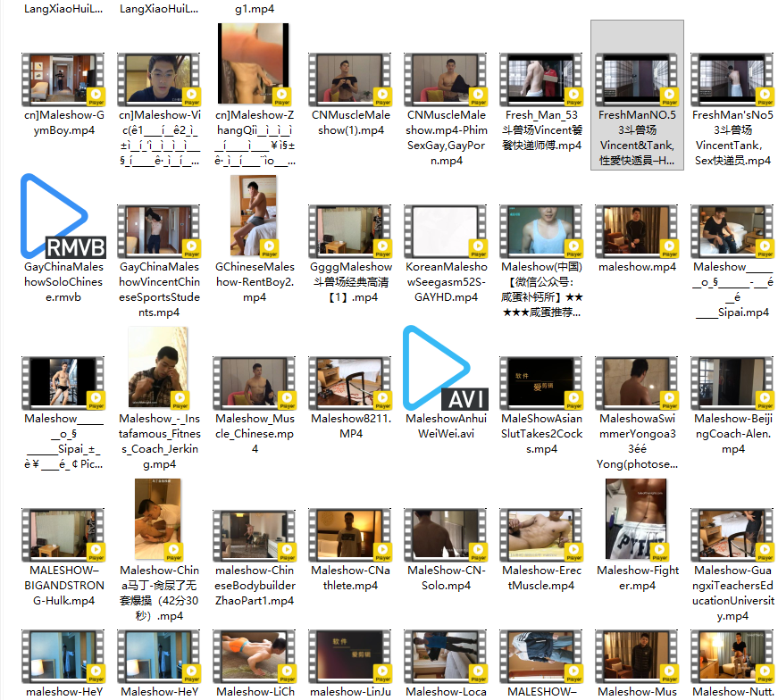Select the Maleshow_Muscle_Chinese.mp4 thumbnail
Image resolution: width=778 pixels, height=700 pixels.
[x=254, y=382]
